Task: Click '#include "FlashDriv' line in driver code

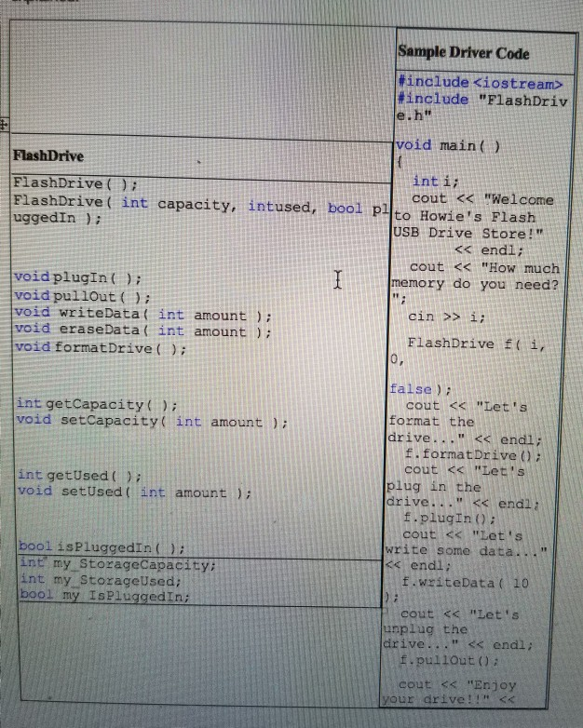Action: (x=482, y=100)
